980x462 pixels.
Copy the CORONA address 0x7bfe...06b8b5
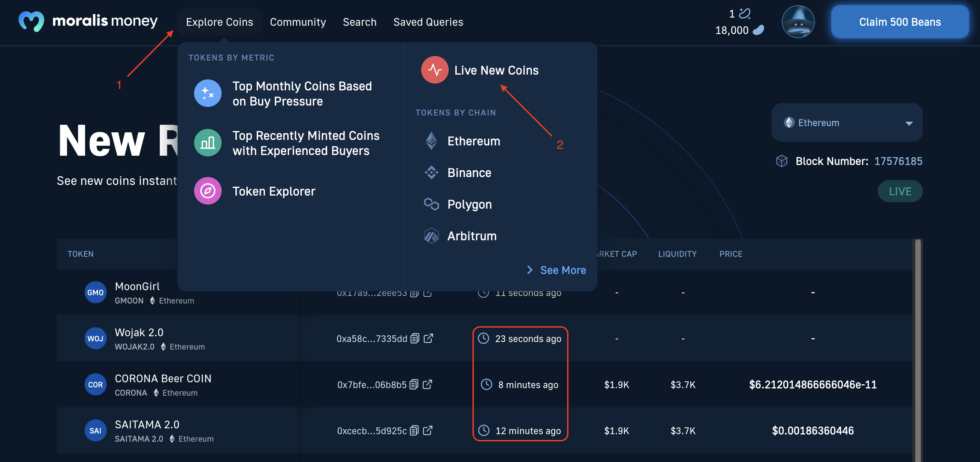point(414,384)
